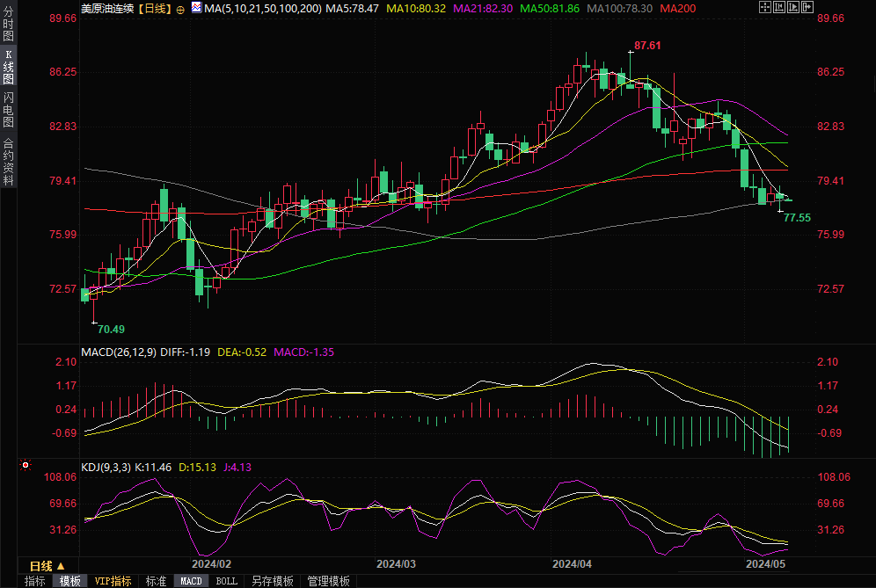Image resolution: width=876 pixels, height=588 pixels.
Task: Select the 指标 tab in bottom bar
Action: [x=35, y=581]
